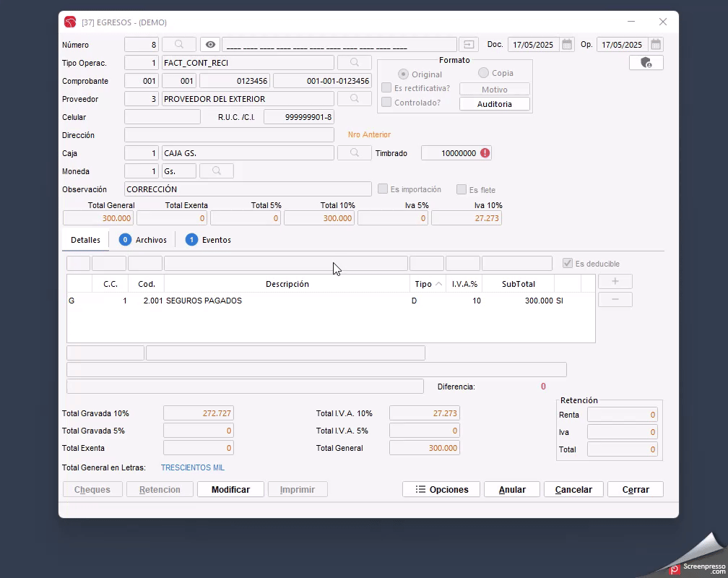Click the arrow icon after the masked code field
728x578 pixels.
(469, 45)
